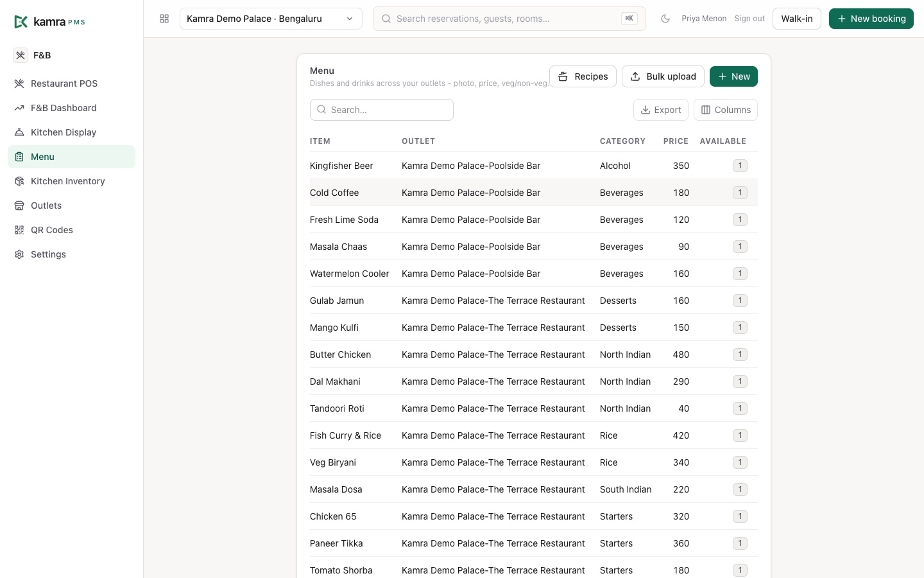The image size is (924, 578).
Task: Add a New menu item
Action: (733, 76)
